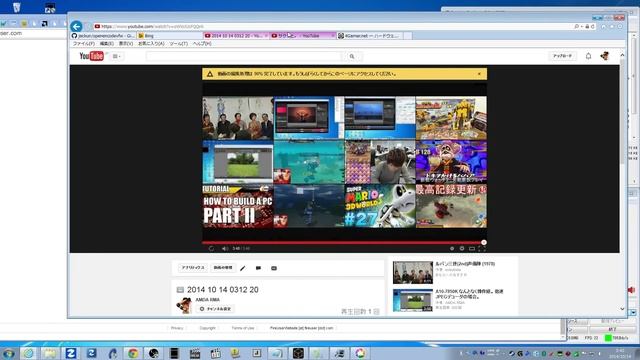This screenshot has height=360, width=640.
Task: Dismiss the yellow warning banner
Action: [x=479, y=74]
